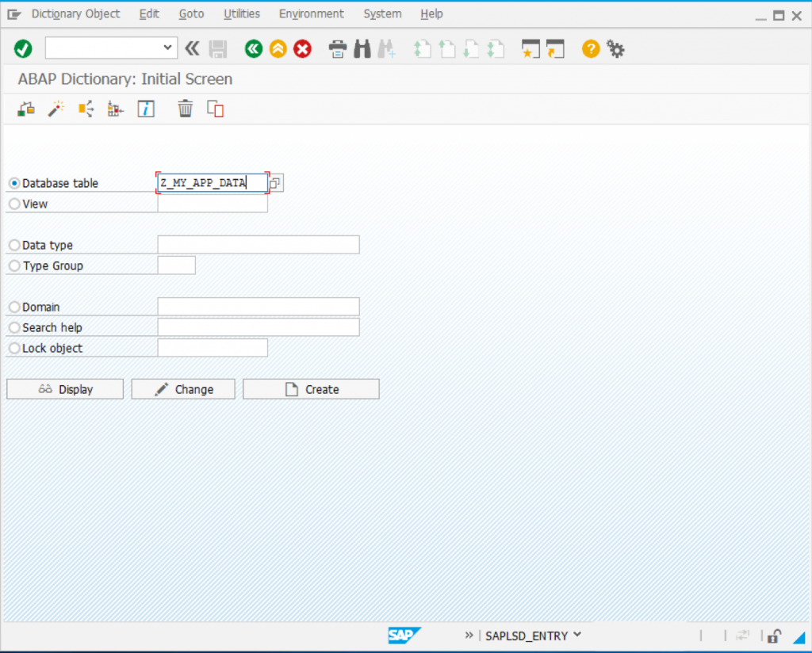Open the Environment menu

[x=311, y=14]
